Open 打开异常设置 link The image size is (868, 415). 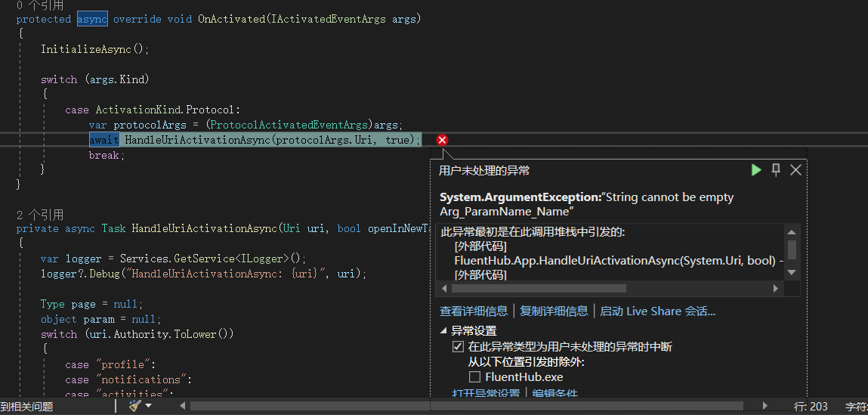(x=486, y=394)
